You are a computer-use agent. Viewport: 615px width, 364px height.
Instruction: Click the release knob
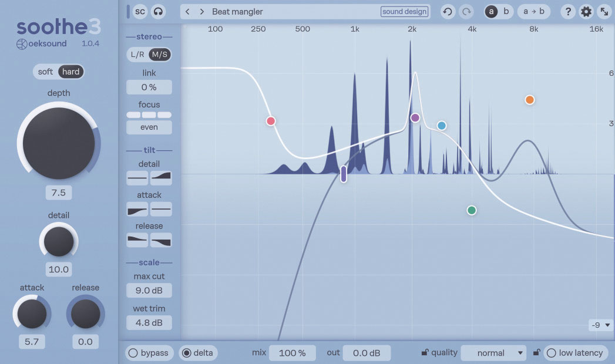pyautogui.click(x=86, y=314)
